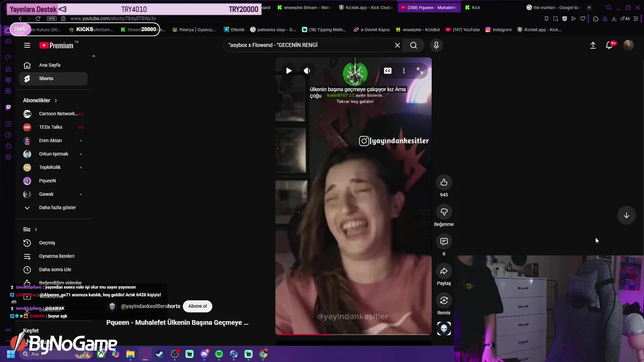644x362 pixels.
Task: Open @yayindankesitlershorts channel link
Action: pyautogui.click(x=150, y=306)
